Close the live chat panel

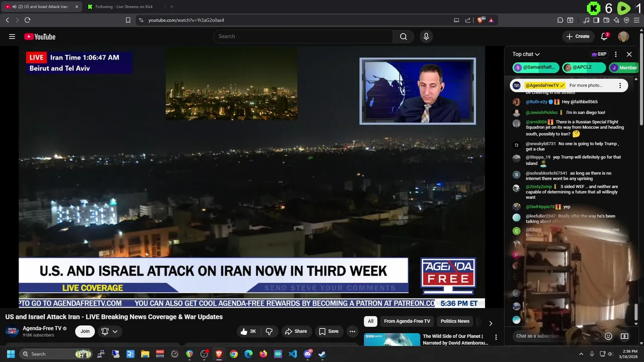coord(629,54)
